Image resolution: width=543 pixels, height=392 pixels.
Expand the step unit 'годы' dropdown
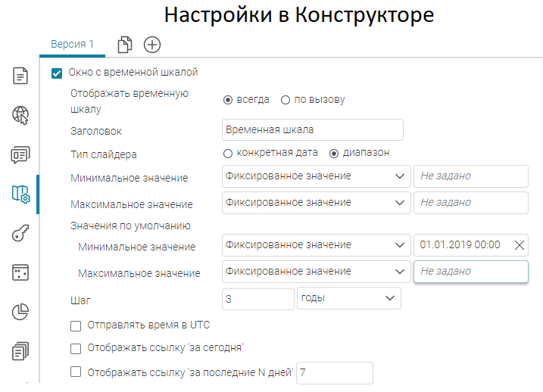click(x=349, y=299)
